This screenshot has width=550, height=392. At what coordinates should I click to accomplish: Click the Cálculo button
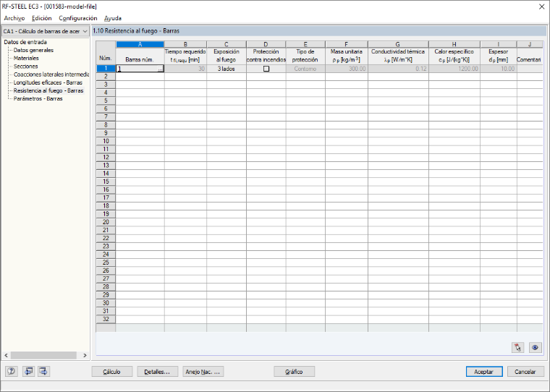[112, 372]
